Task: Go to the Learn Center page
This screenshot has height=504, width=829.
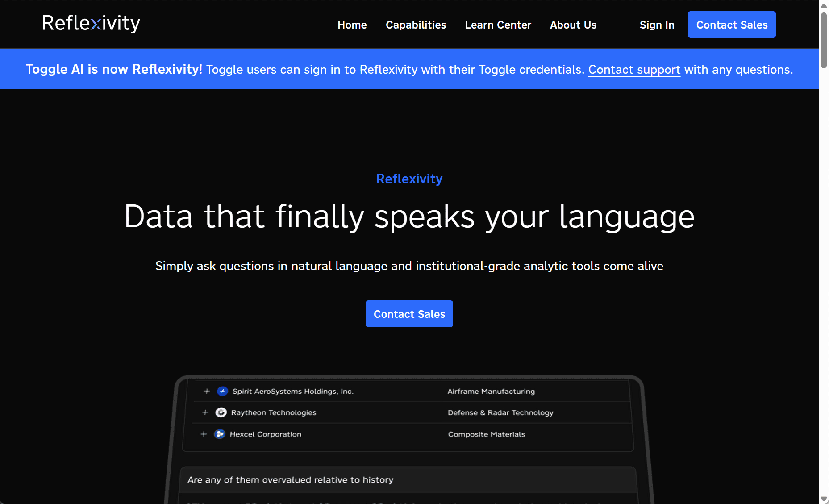Action: pos(498,25)
